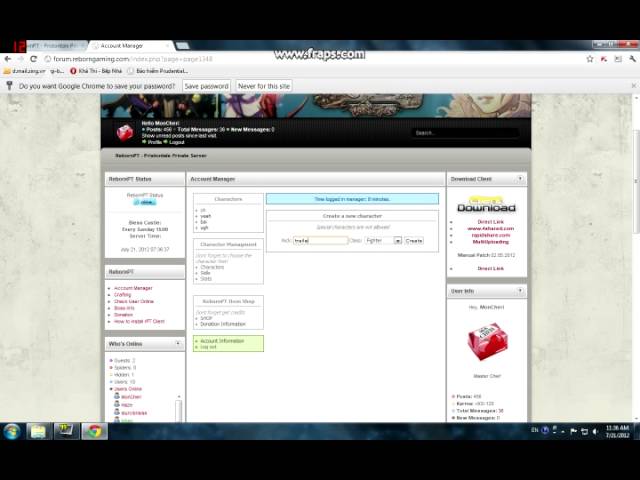This screenshot has height=480, width=640.
Task: Bookmark this page with the star icon
Action: [590, 59]
